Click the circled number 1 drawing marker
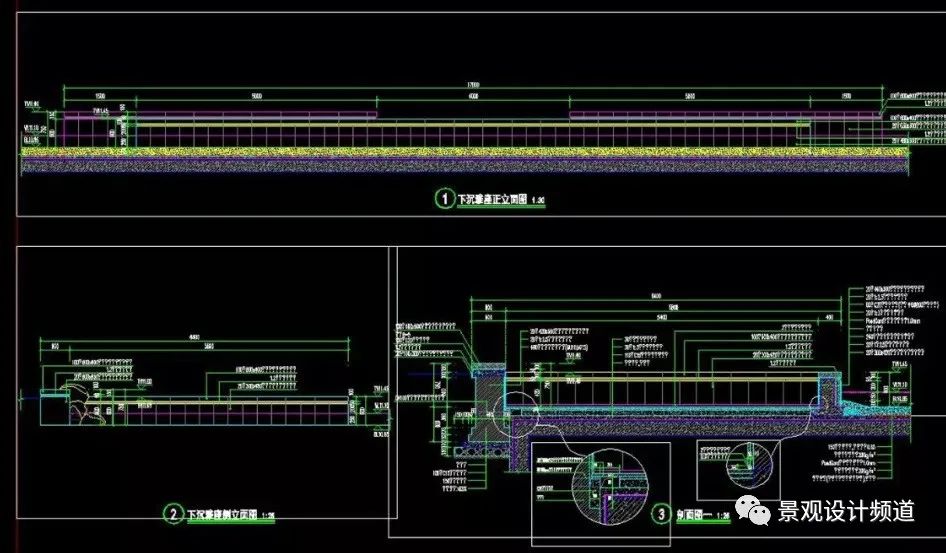Screen dimensions: 946x553 pos(443,198)
